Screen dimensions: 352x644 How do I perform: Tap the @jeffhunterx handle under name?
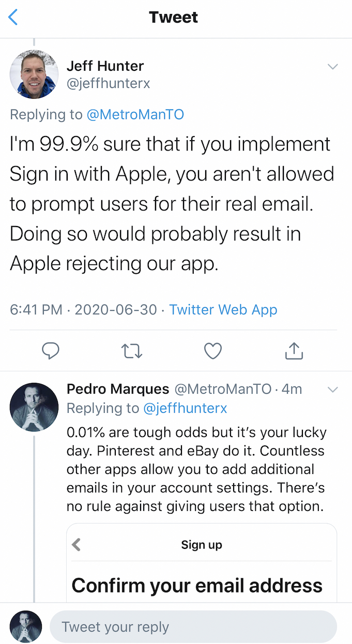coord(109,83)
